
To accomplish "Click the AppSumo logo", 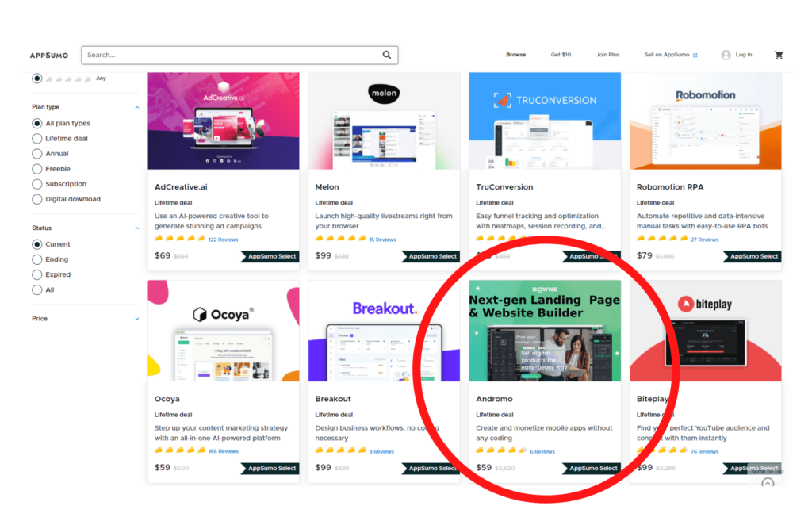I will [x=49, y=56].
